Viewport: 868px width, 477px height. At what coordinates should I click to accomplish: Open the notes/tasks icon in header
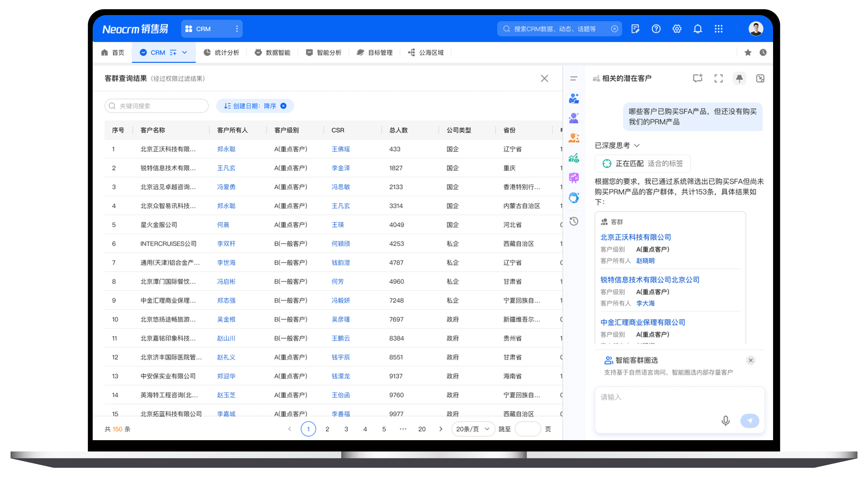635,29
